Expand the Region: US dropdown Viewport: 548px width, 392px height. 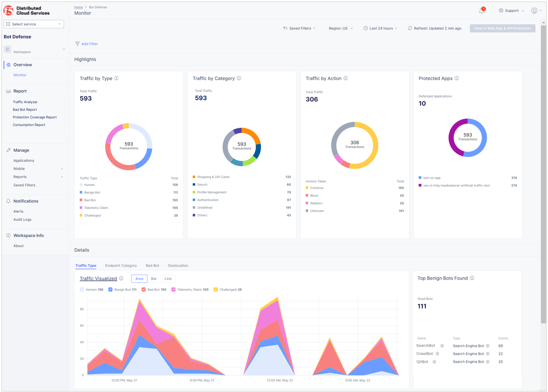pyautogui.click(x=340, y=28)
